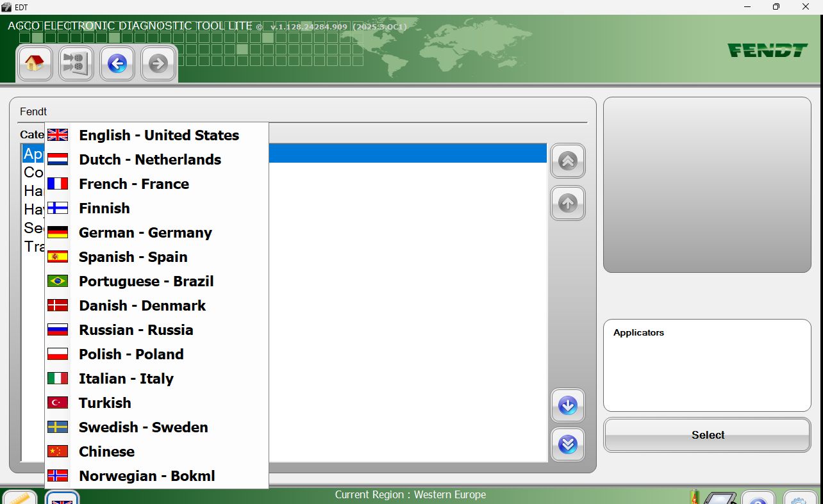Open the help question mark icon
The width and height of the screenshot is (823, 504).
tap(758, 498)
